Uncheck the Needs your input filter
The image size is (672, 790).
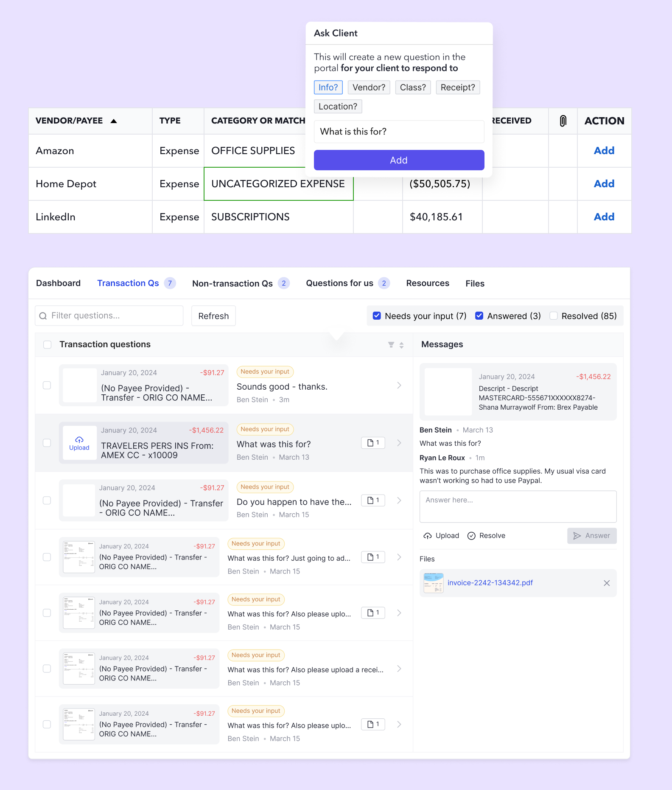pyautogui.click(x=377, y=316)
